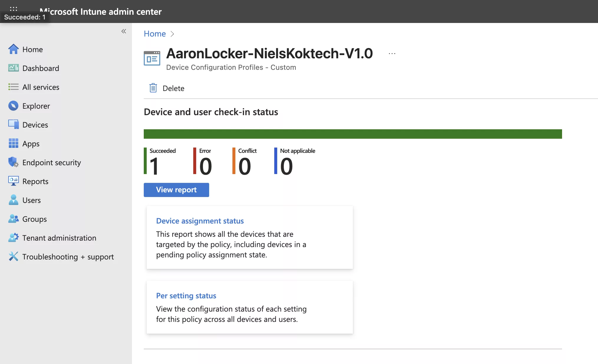Click the Apps grid icon
This screenshot has width=598, height=364.
tap(13, 143)
